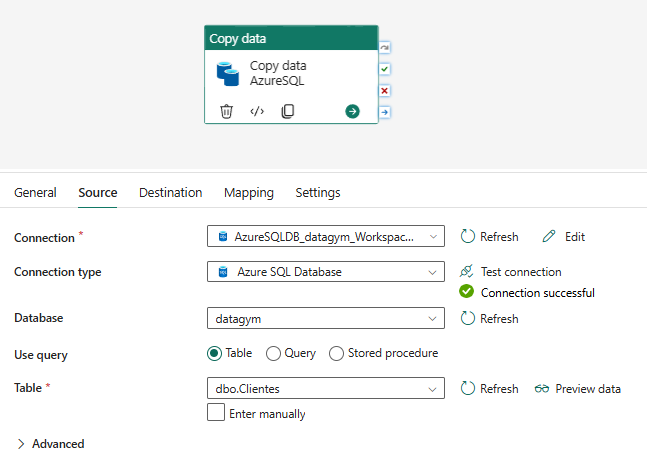Clone the Copy data activity with copy icon
The height and width of the screenshot is (457, 647).
click(x=288, y=111)
